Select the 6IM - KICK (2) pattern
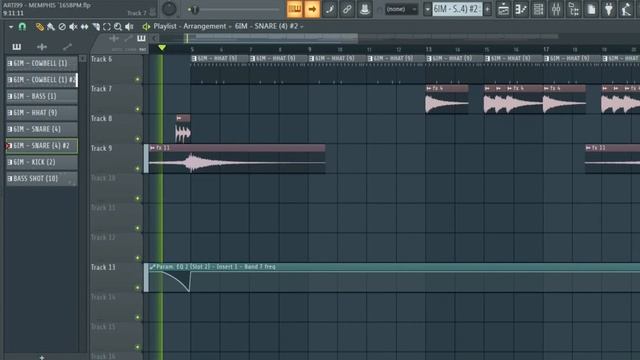The width and height of the screenshot is (640, 360). [42, 162]
